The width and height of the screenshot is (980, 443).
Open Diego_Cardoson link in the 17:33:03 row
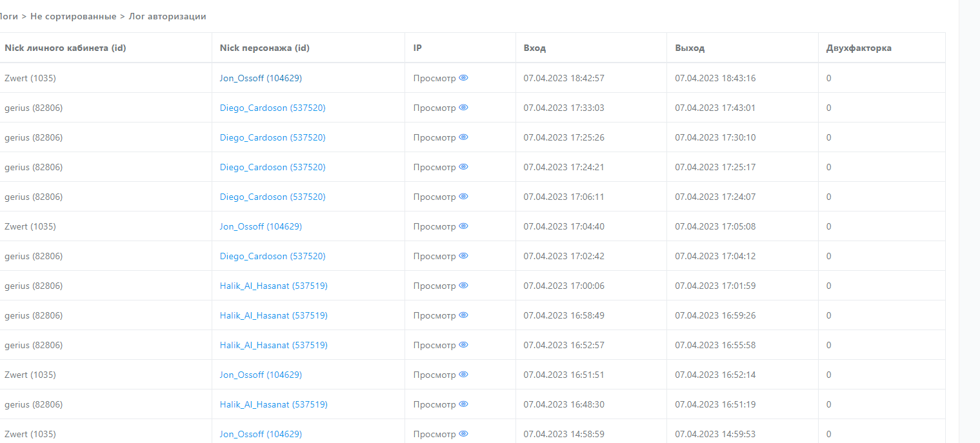tap(272, 108)
